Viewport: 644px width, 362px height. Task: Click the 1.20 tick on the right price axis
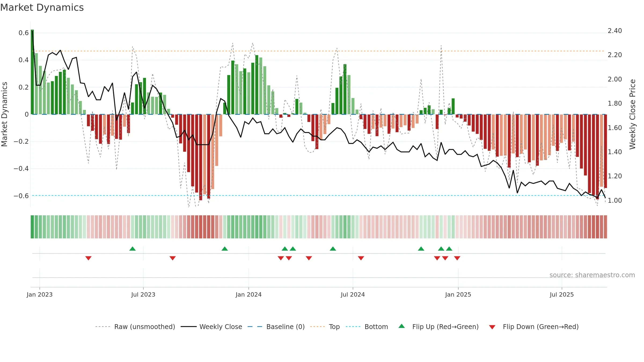coord(615,176)
